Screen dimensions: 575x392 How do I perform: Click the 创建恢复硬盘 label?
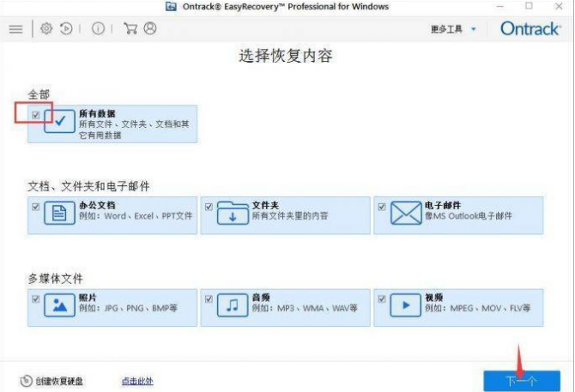tap(59, 382)
